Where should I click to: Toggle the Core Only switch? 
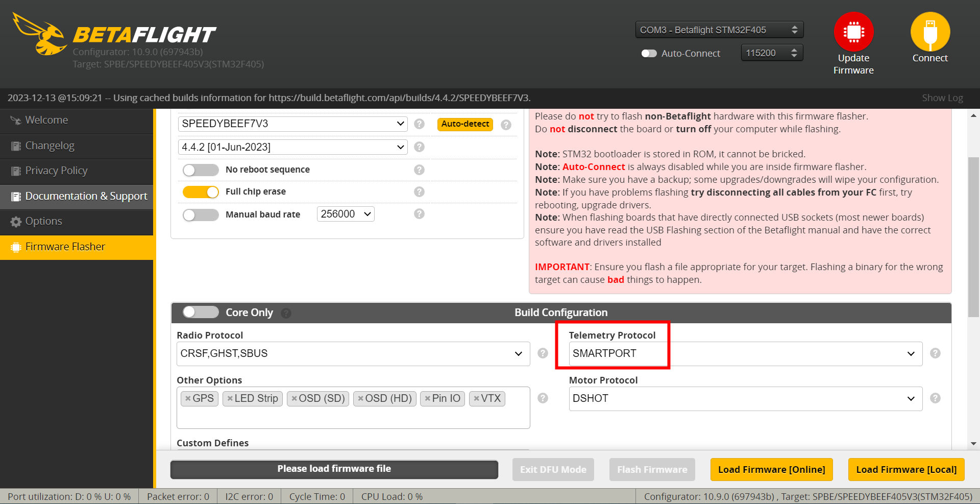point(201,312)
